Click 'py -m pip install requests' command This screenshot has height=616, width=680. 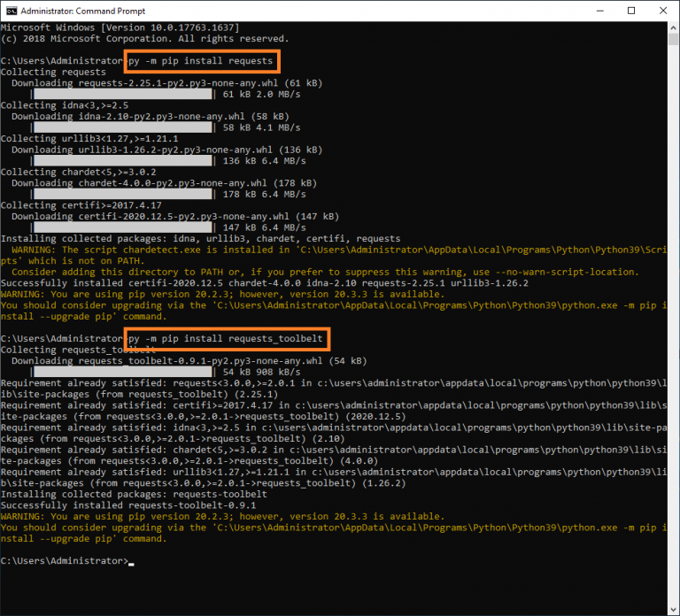pos(201,61)
